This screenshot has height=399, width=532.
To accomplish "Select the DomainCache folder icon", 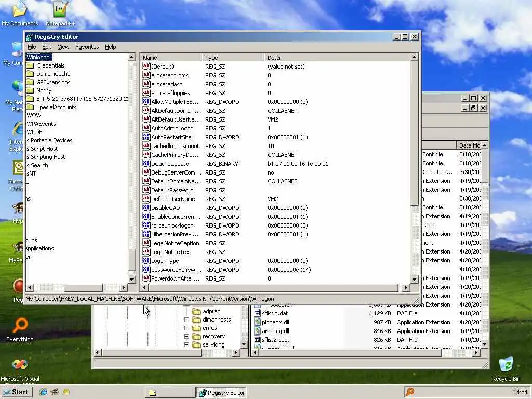I will pyautogui.click(x=30, y=74).
